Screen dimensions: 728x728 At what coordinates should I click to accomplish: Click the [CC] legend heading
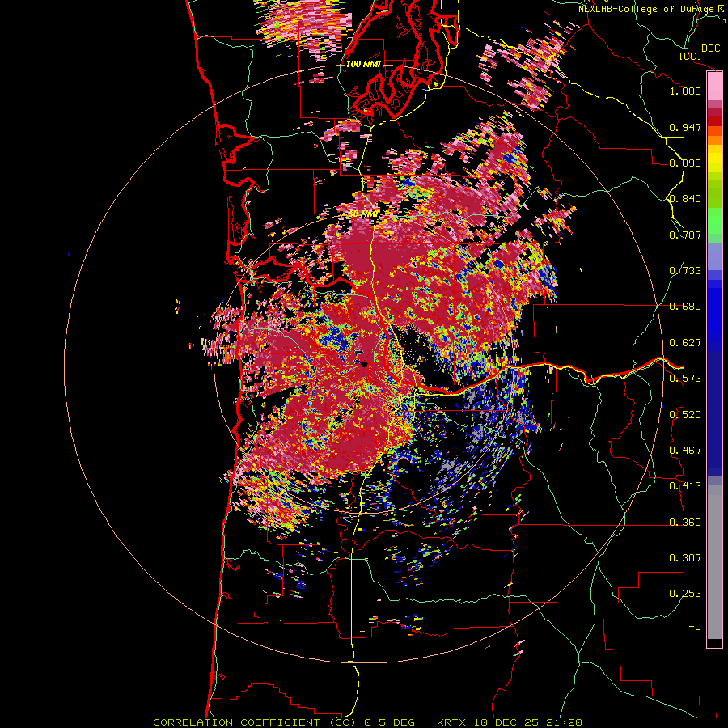pyautogui.click(x=690, y=56)
